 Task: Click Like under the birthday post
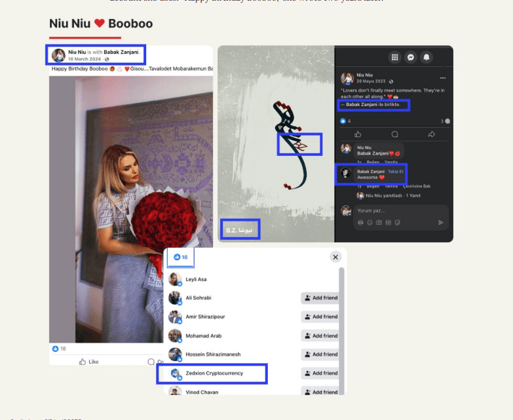[88, 362]
